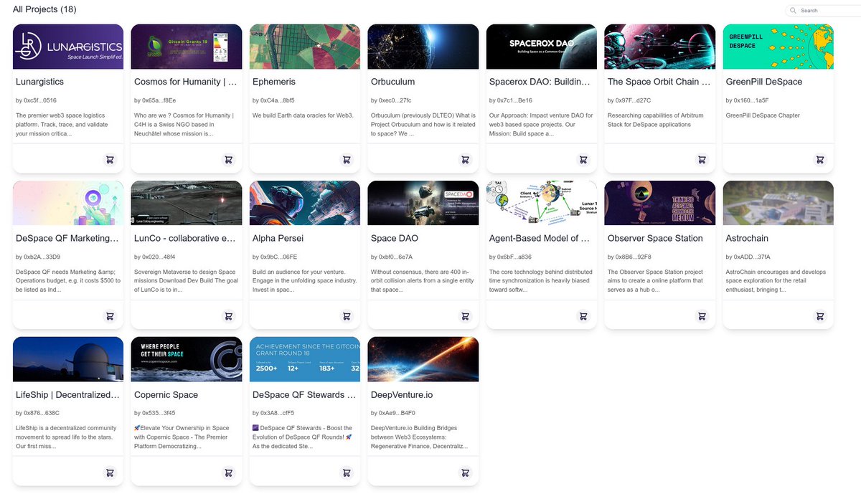Add The Space Orbit Chain to cart
861x504 pixels.
point(702,159)
